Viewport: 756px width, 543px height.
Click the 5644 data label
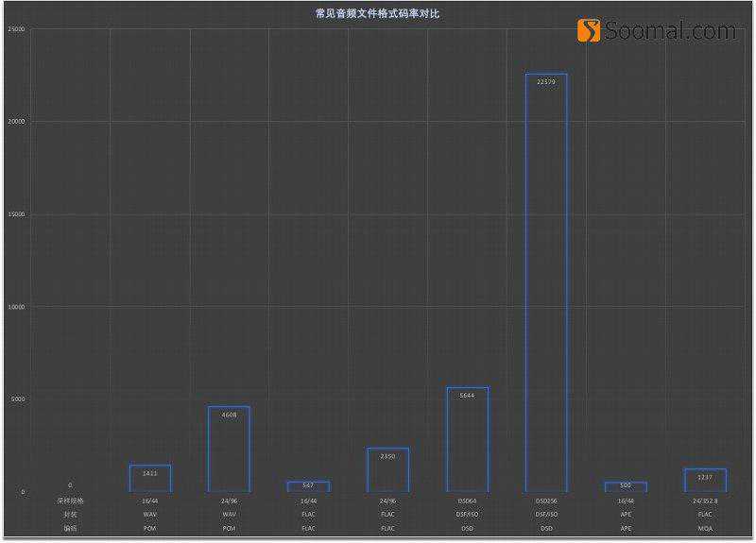[x=467, y=396]
